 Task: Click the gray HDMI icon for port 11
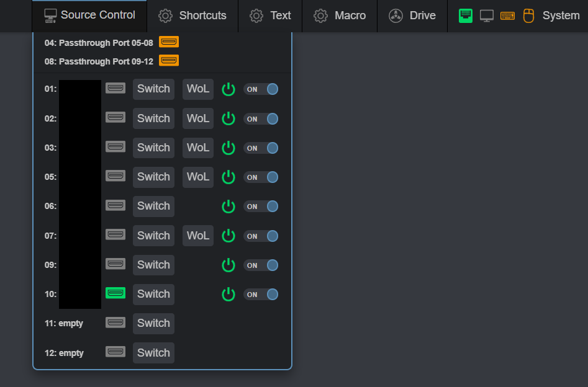[x=115, y=322]
